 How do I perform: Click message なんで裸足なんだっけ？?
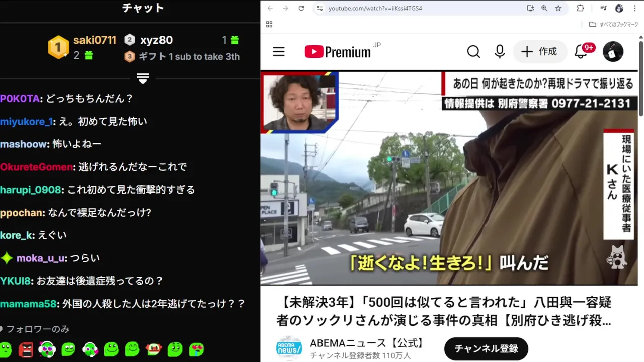(x=100, y=213)
